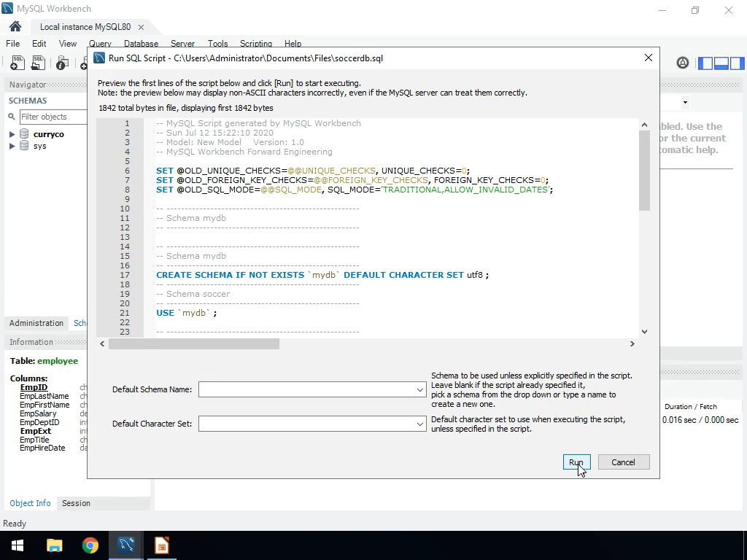The image size is (747, 560).
Task: Click the EmpID column entry
Action: tap(34, 388)
